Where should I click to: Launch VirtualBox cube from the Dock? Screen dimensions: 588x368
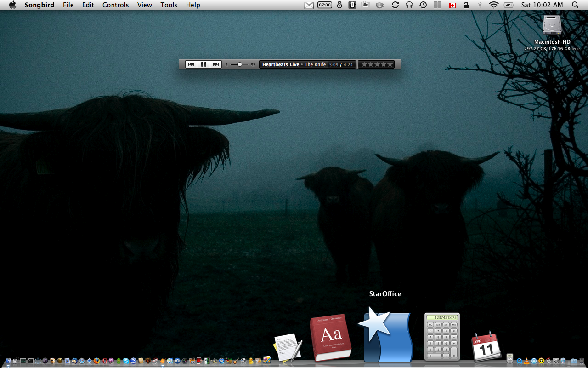(x=563, y=361)
